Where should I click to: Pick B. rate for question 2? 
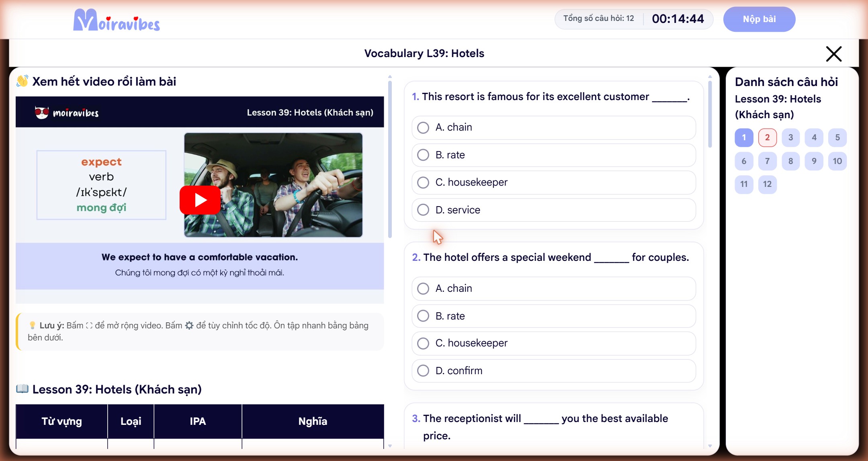pos(554,316)
